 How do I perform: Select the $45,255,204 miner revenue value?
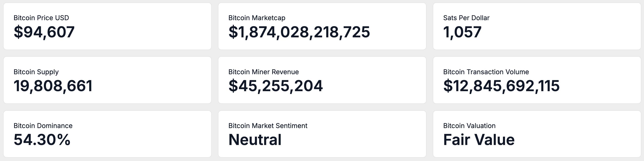[276, 86]
